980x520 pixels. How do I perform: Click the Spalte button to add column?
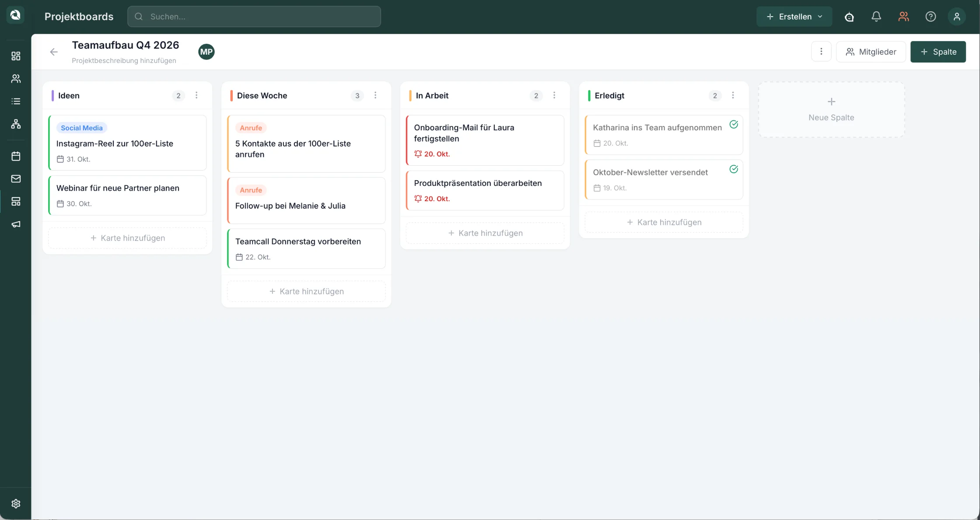(938, 52)
